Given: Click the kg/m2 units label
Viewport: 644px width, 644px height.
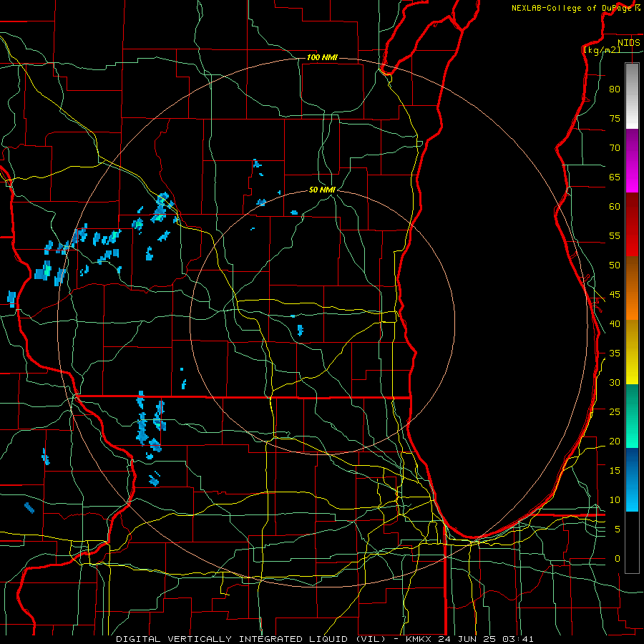Looking at the screenshot, I should coord(602,50).
